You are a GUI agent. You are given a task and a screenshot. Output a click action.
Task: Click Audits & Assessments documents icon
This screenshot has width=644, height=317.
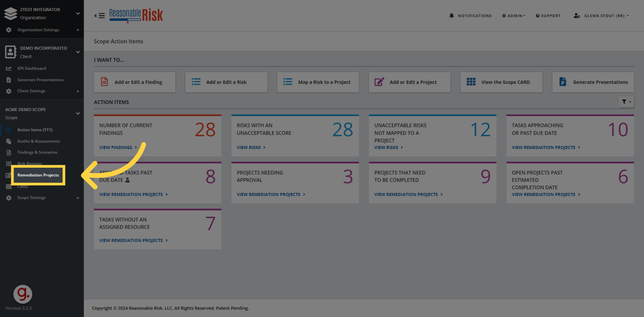point(9,141)
